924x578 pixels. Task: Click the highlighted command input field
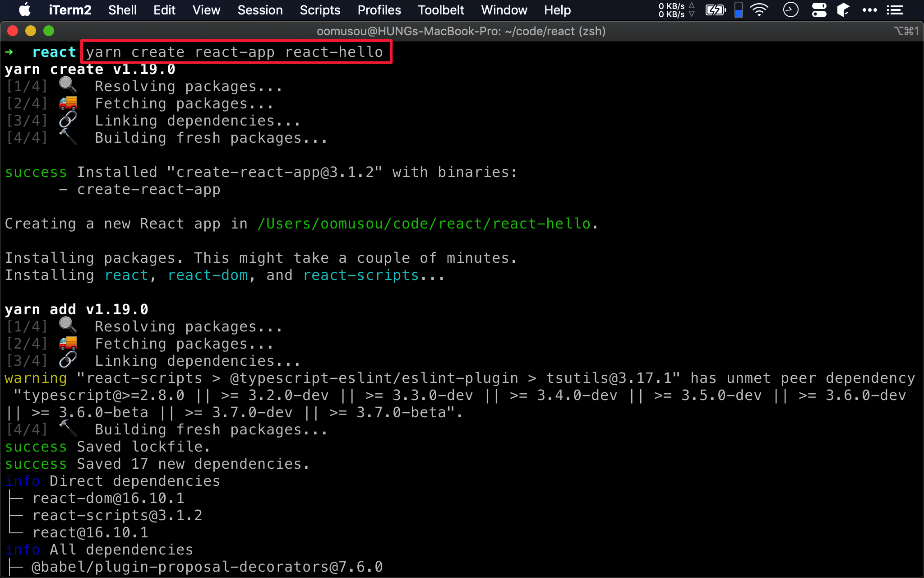[236, 52]
